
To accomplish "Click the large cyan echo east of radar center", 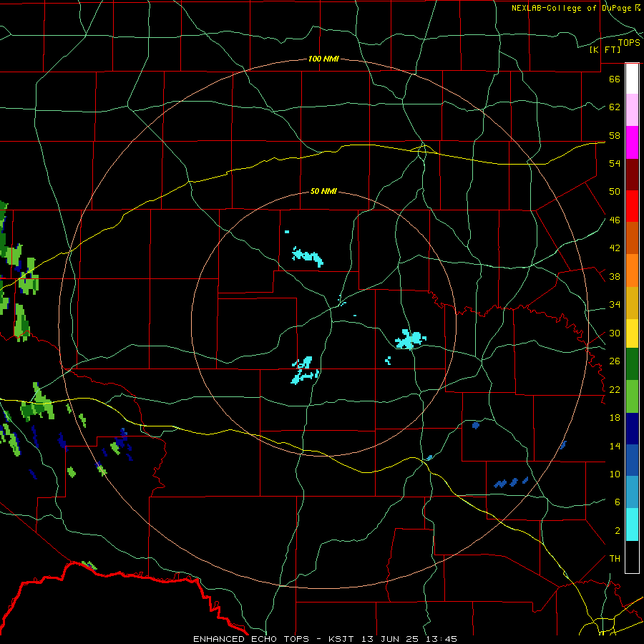I will point(410,339).
